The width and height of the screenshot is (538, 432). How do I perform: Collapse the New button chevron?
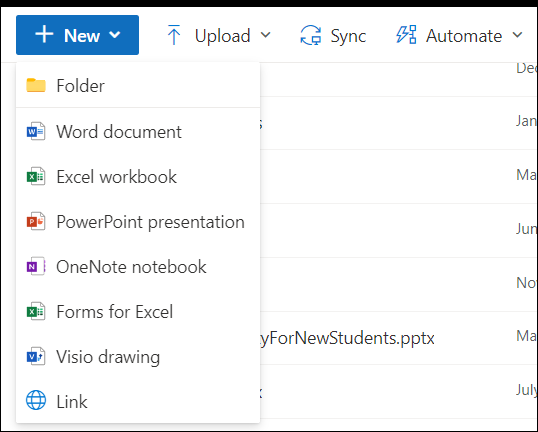click(x=115, y=35)
